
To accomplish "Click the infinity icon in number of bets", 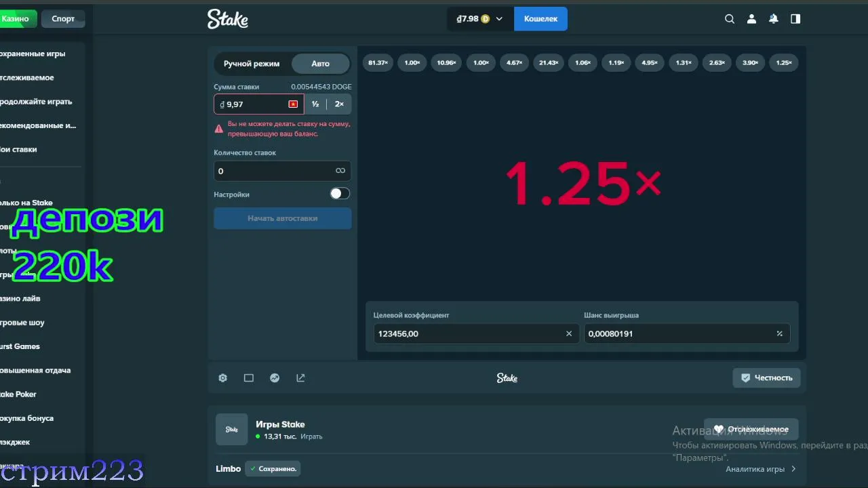I will 340,171.
